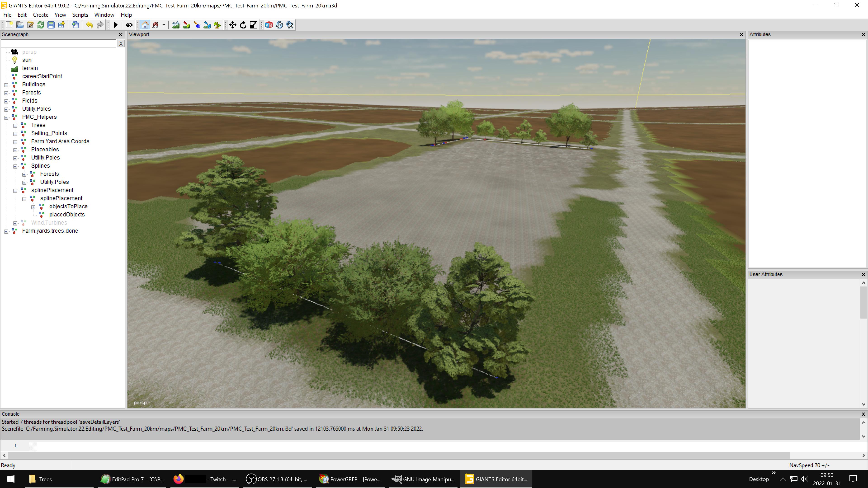Create a new scene with New icon

tap(9, 25)
